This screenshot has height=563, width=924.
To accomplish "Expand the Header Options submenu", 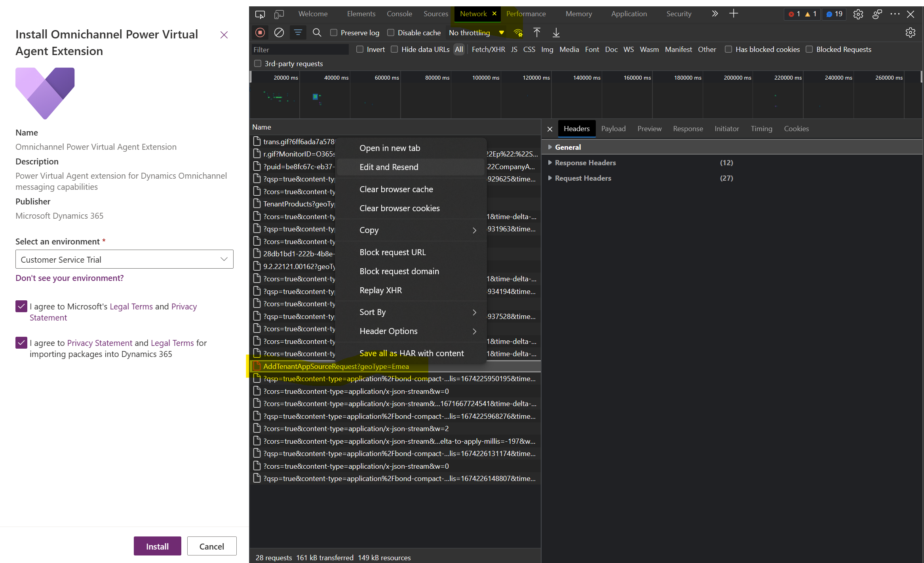I will [x=411, y=331].
